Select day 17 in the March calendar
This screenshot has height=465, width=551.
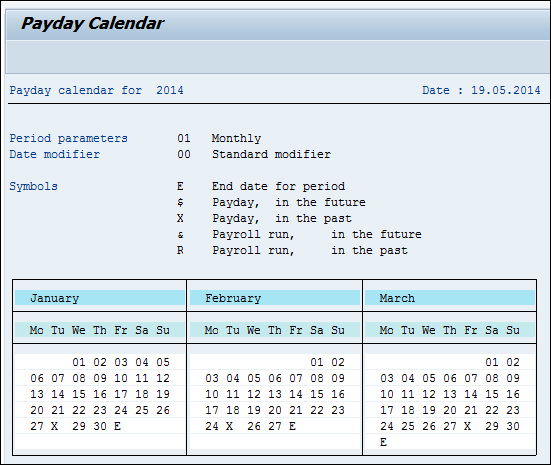point(387,410)
